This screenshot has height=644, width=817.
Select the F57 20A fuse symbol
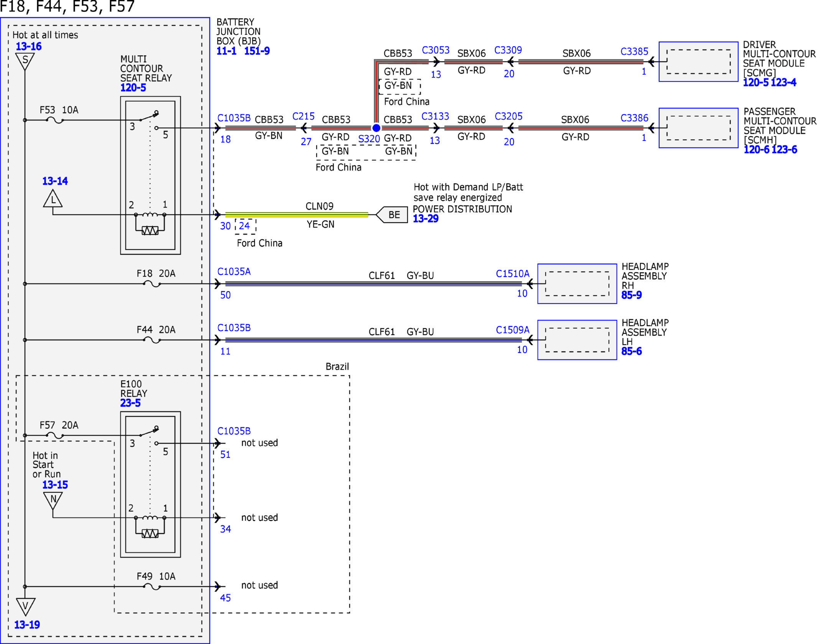[55, 435]
